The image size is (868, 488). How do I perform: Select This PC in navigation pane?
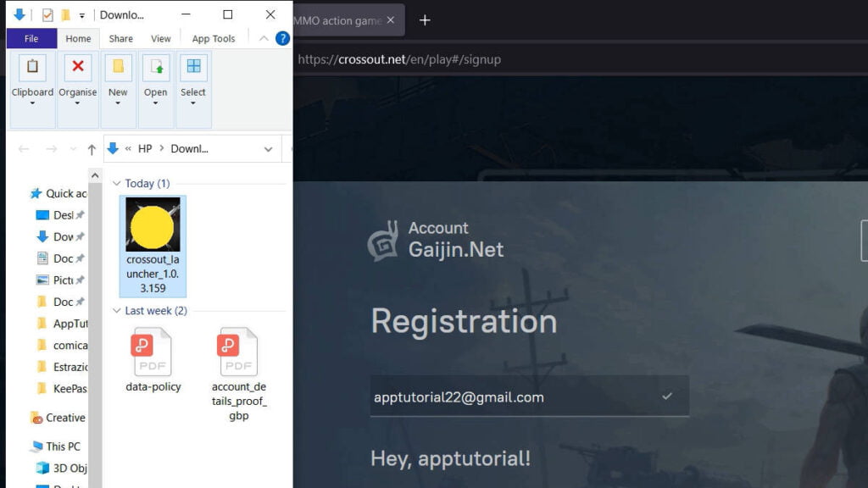click(63, 446)
